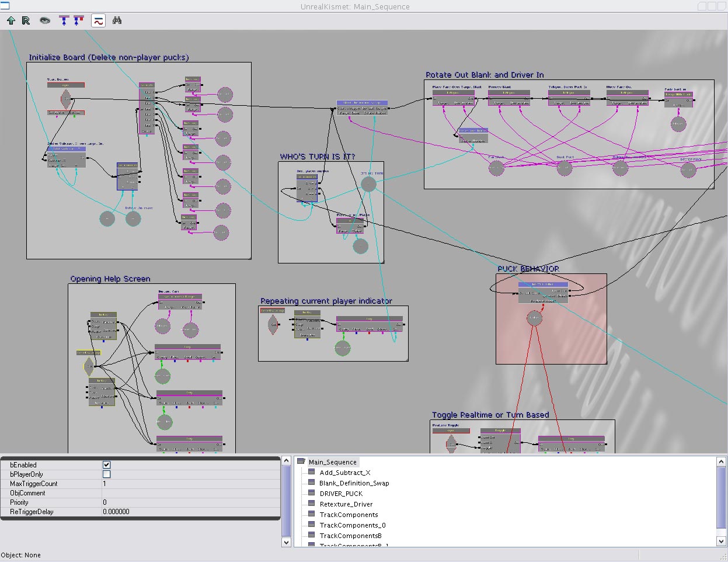Click properties panel scroll up arrow
728x562 pixels.
(x=286, y=461)
